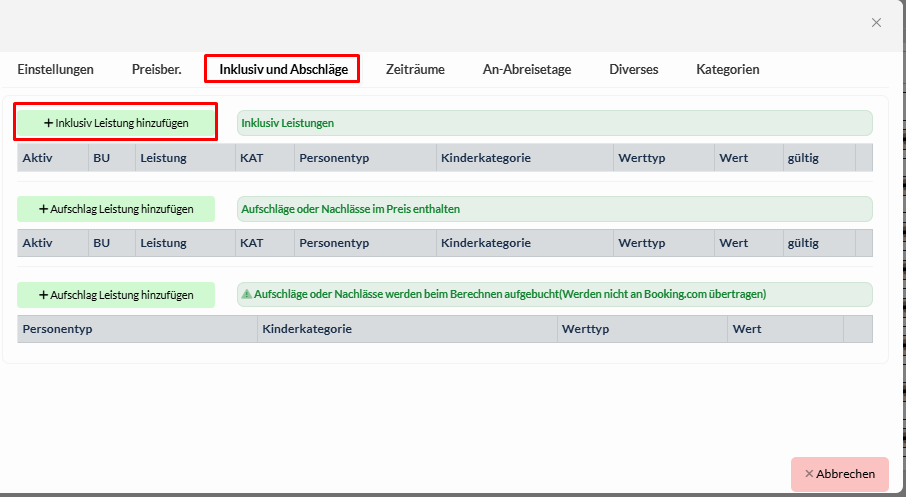Viewport: 906px width, 497px height.
Task: Open the An-Abreisetage tab
Action: [527, 69]
